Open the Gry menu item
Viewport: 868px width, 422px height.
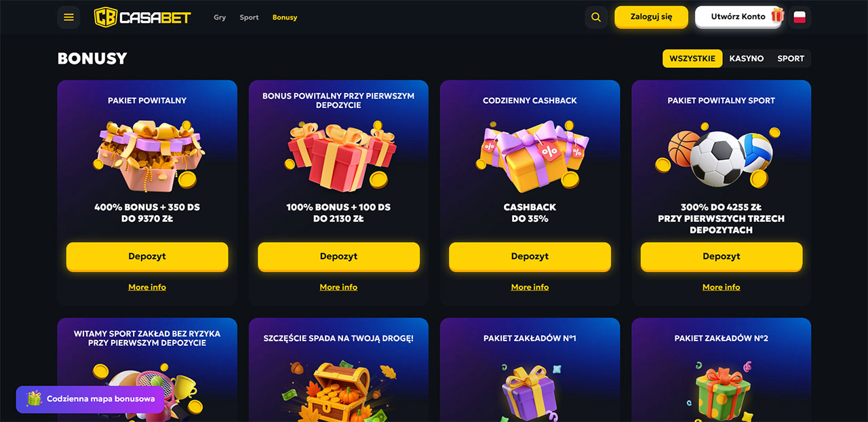pyautogui.click(x=220, y=18)
